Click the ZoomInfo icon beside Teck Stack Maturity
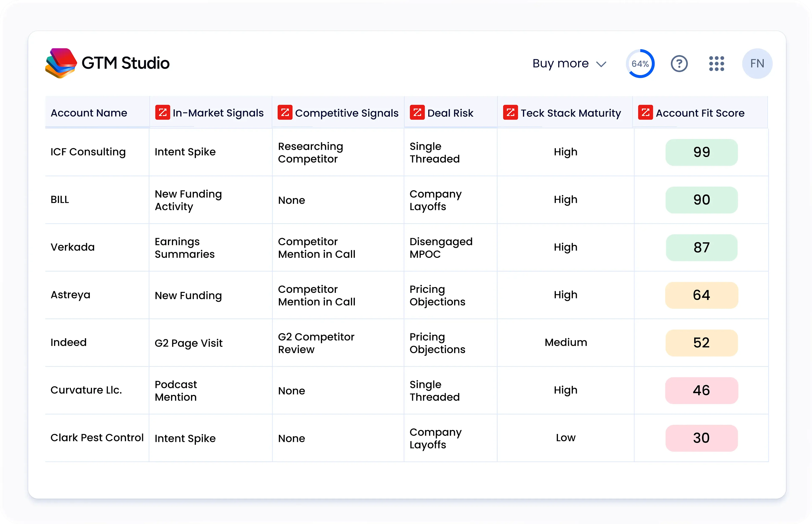 click(510, 113)
